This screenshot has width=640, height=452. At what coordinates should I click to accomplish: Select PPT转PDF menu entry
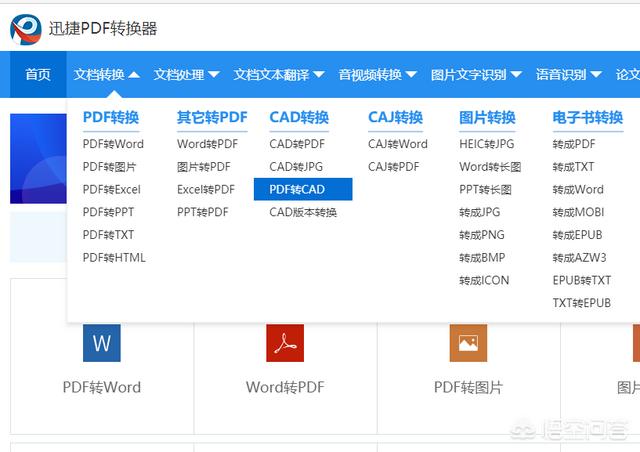[202, 212]
